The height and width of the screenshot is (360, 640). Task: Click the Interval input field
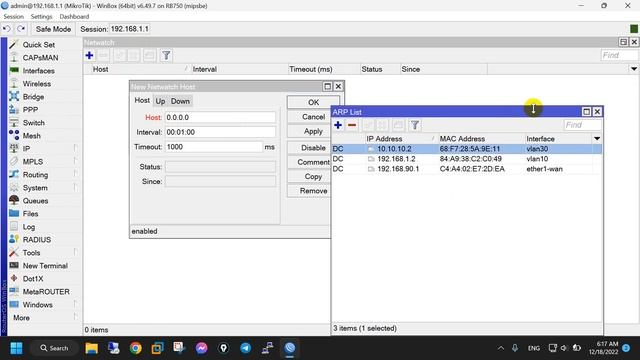coord(220,132)
